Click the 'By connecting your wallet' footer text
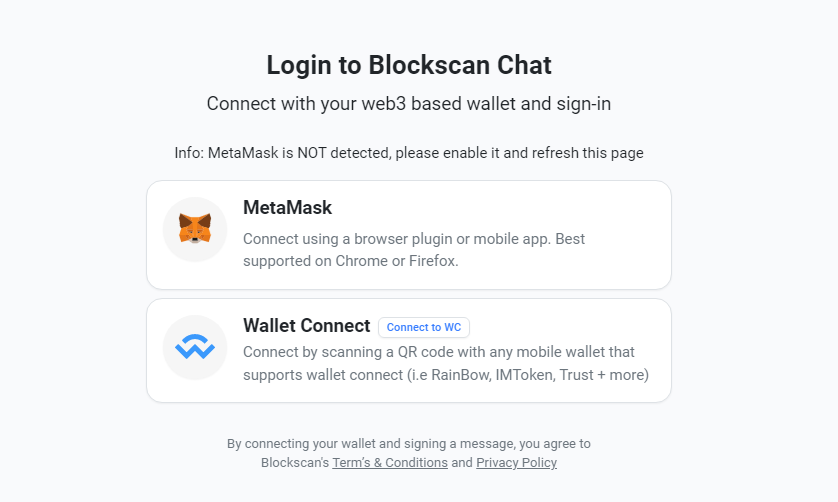Image resolution: width=838 pixels, height=502 pixels. [x=409, y=443]
